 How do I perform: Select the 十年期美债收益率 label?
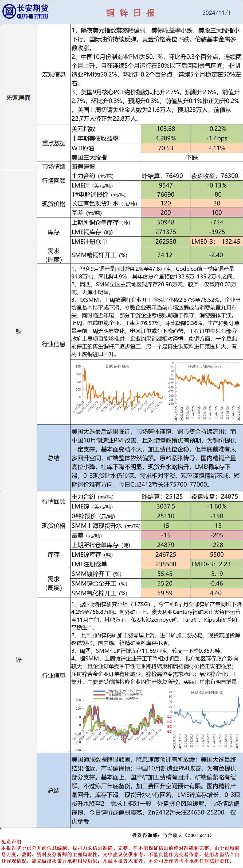[x=95, y=138]
